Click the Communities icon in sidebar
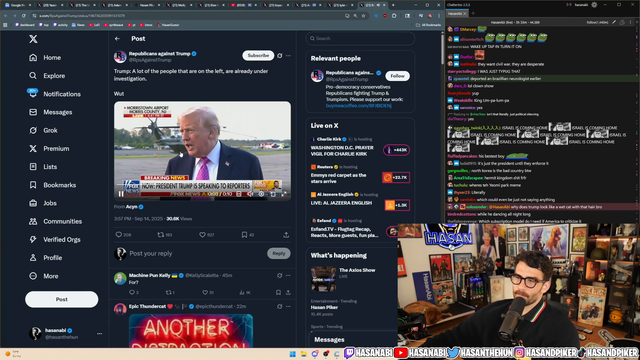The height and width of the screenshot is (360, 640). tap(33, 221)
